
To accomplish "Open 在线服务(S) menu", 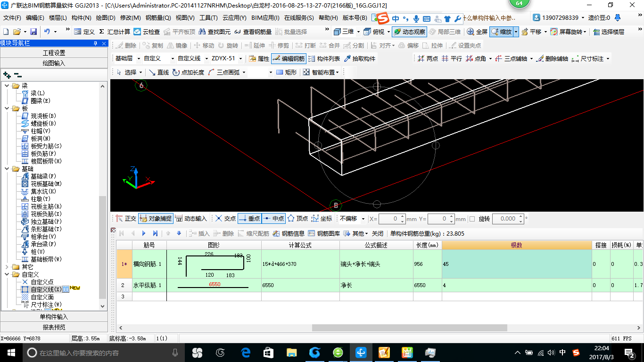I will point(299,18).
